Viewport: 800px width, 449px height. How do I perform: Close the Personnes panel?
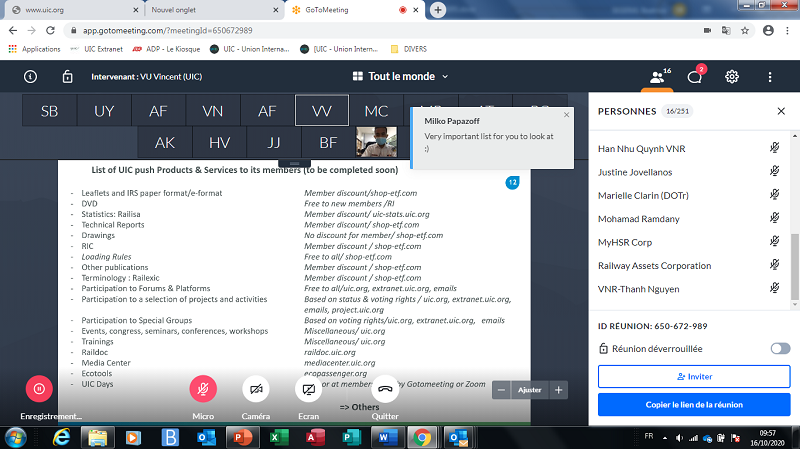(x=781, y=111)
